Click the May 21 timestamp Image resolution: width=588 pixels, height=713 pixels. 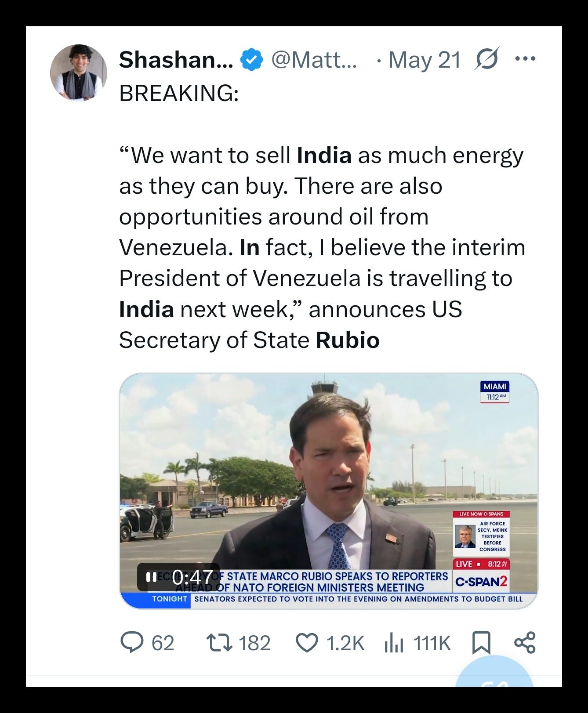coord(425,60)
